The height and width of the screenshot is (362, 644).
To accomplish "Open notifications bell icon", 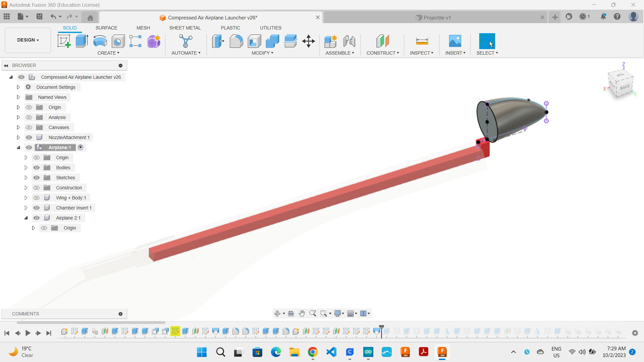I will [x=603, y=16].
